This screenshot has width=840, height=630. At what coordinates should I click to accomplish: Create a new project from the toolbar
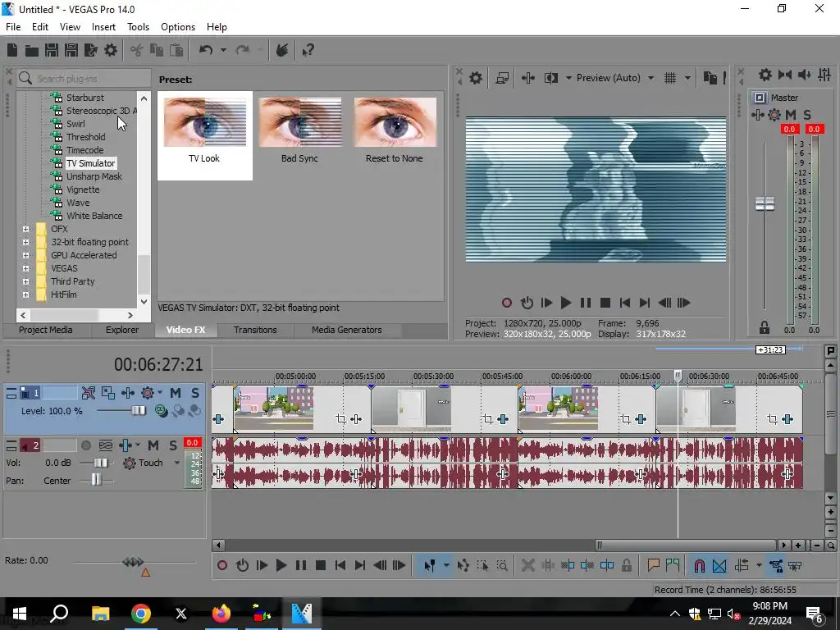(x=12, y=50)
